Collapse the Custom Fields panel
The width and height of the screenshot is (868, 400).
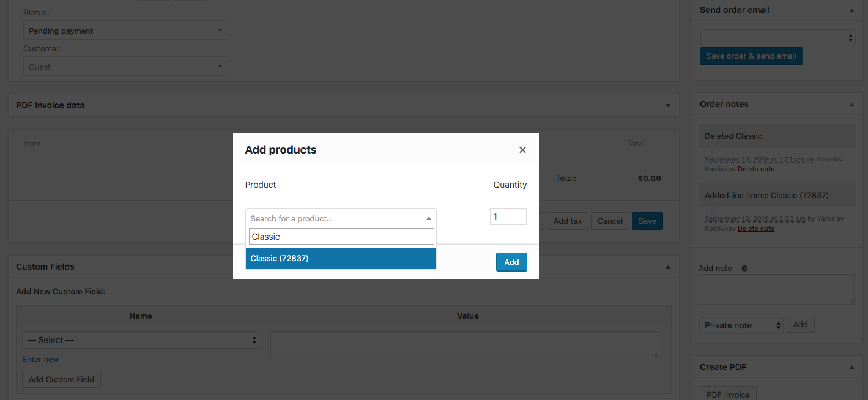[x=668, y=267]
